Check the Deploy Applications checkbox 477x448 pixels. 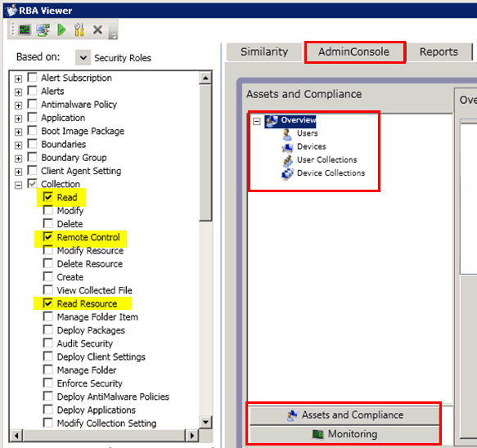(48, 410)
